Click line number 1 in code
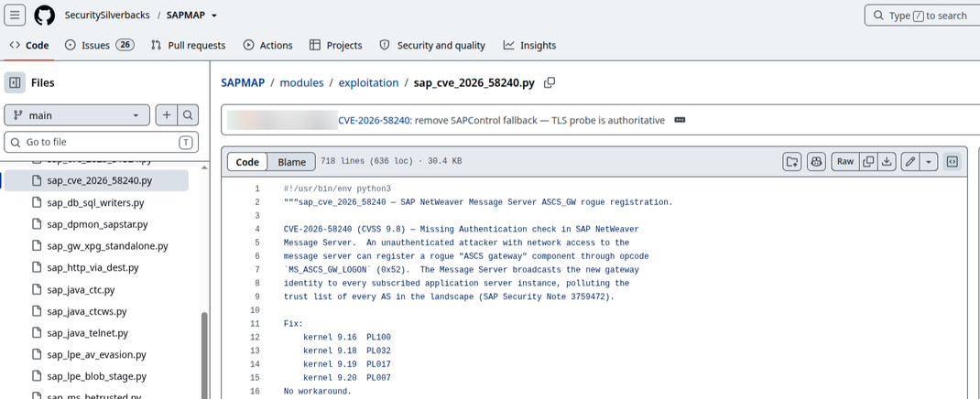 [x=256, y=189]
